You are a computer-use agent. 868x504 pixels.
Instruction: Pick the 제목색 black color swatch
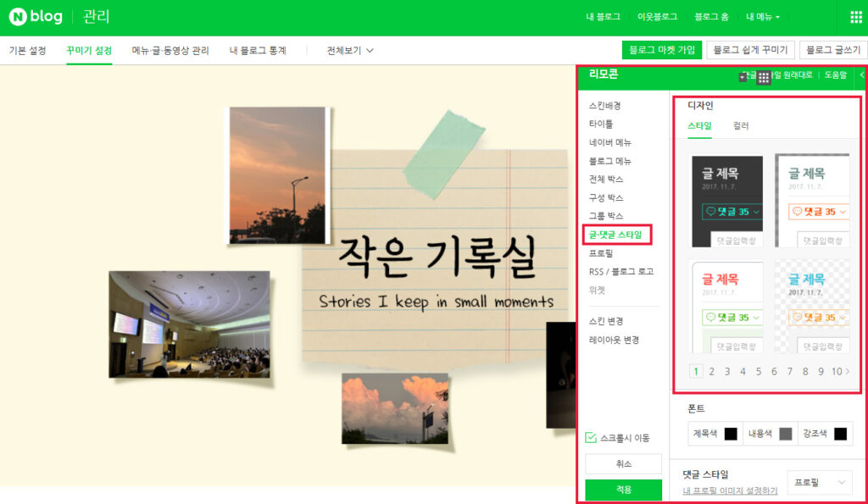coord(731,434)
